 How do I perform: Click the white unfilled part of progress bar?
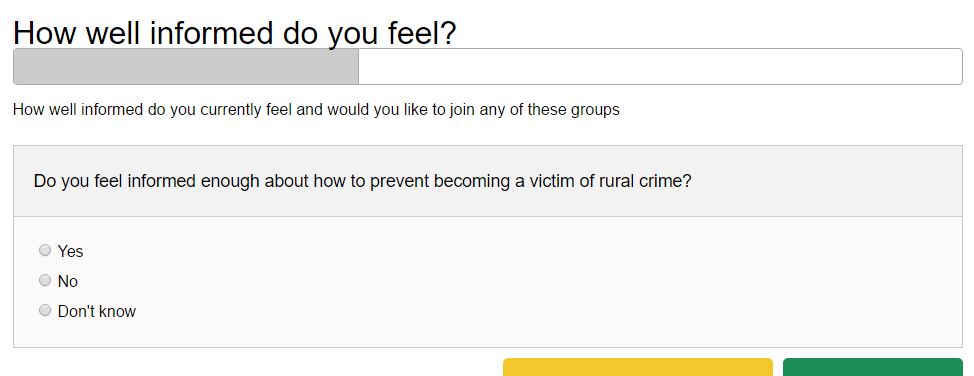(x=660, y=66)
